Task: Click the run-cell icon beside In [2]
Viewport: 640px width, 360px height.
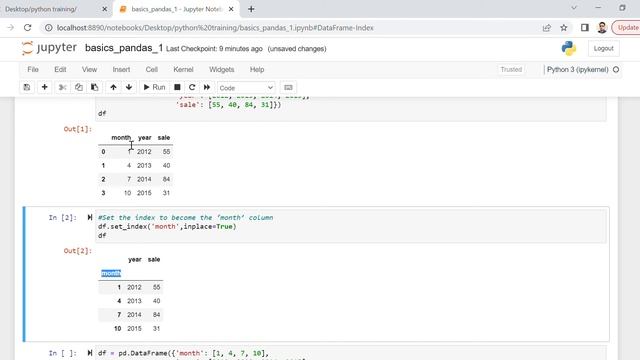Action: [x=89, y=218]
